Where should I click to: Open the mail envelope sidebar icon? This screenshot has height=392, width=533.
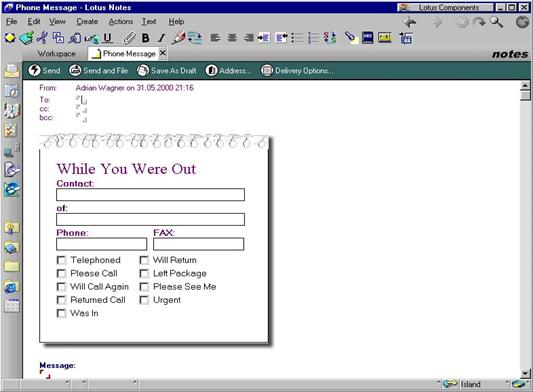pos(12,71)
